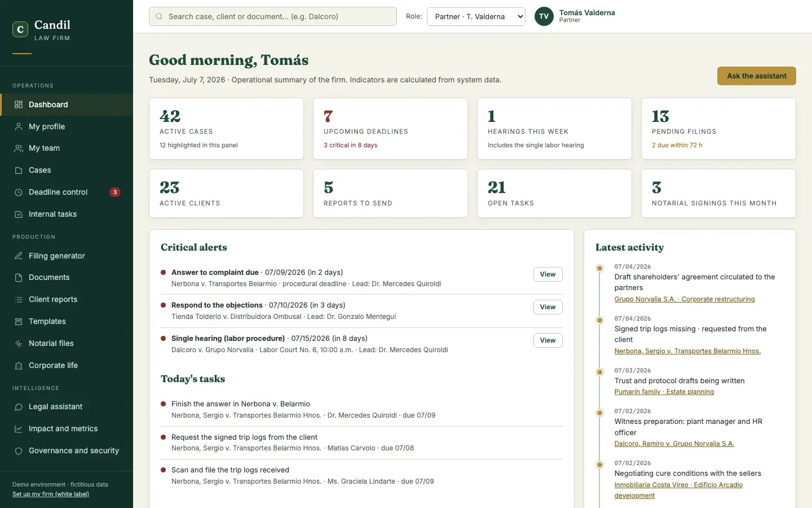
Task: Click the Cases folder icon
Action: pyautogui.click(x=19, y=170)
